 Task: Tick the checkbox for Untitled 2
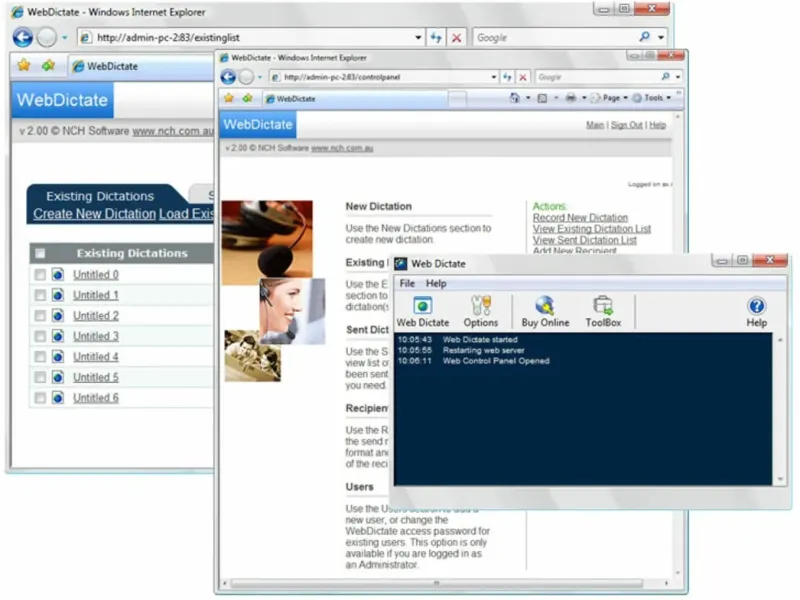point(40,316)
